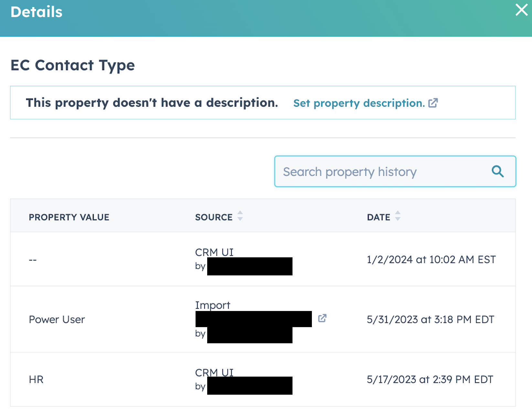Click the CRM UI source label
Viewport: 532px width, 417px height.
[x=214, y=252]
